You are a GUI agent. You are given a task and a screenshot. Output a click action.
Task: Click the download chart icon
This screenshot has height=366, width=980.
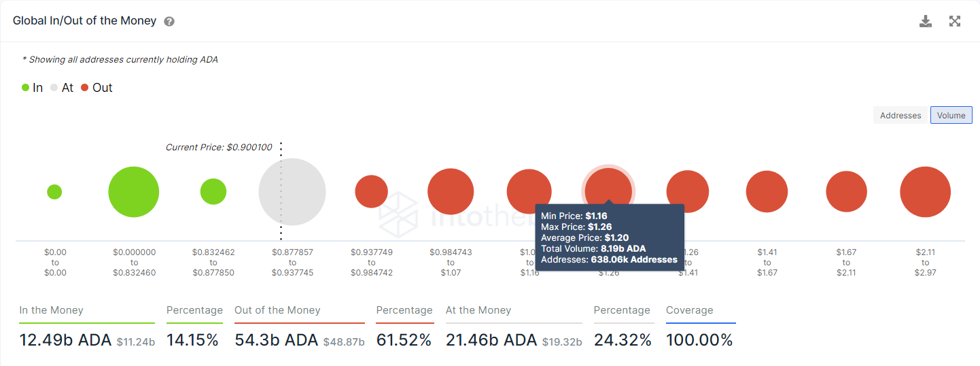click(x=925, y=21)
